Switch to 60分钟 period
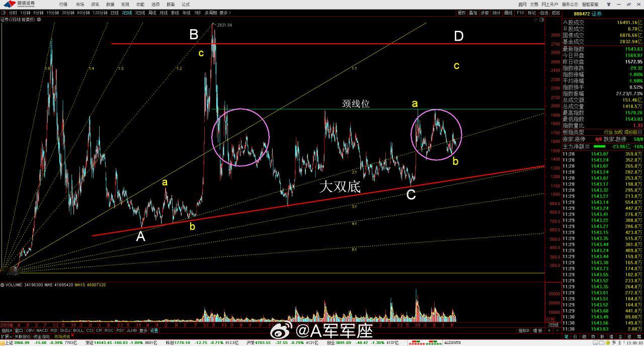 pos(84,13)
